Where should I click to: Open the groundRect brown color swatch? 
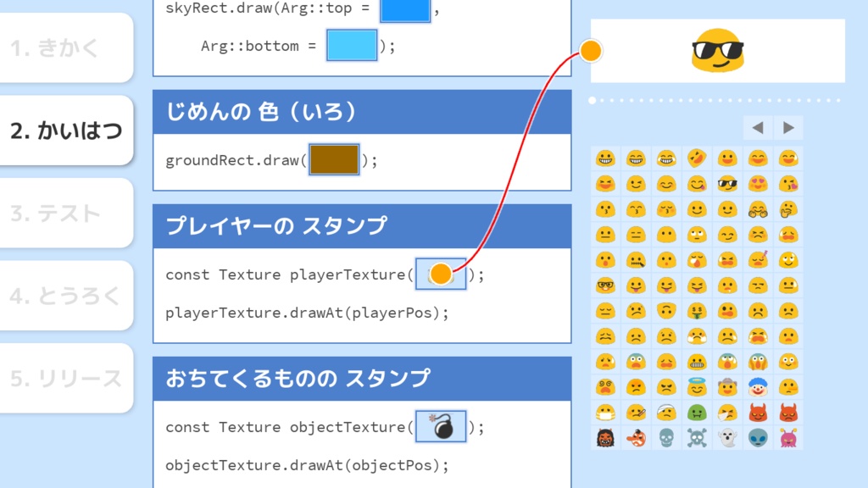334,160
